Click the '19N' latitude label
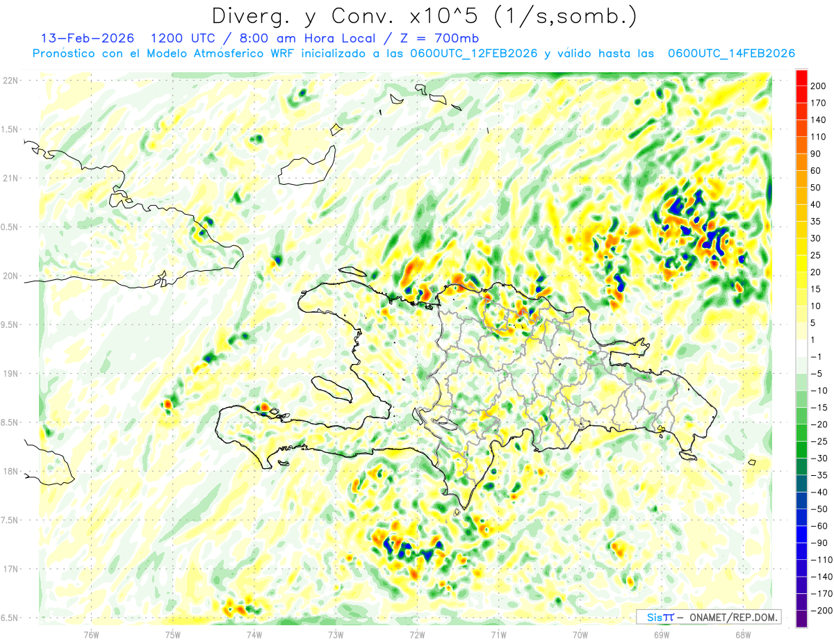This screenshot has width=834, height=644. pos(10,374)
